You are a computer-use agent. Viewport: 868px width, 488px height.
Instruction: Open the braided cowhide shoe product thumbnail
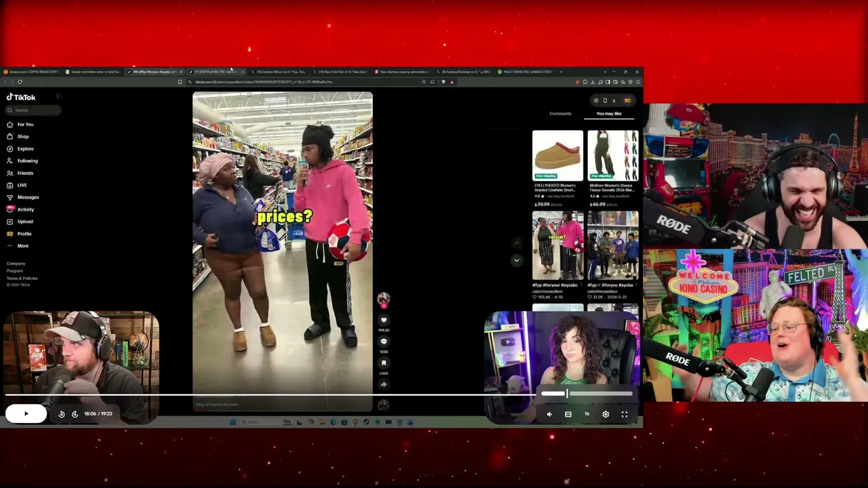click(x=557, y=155)
